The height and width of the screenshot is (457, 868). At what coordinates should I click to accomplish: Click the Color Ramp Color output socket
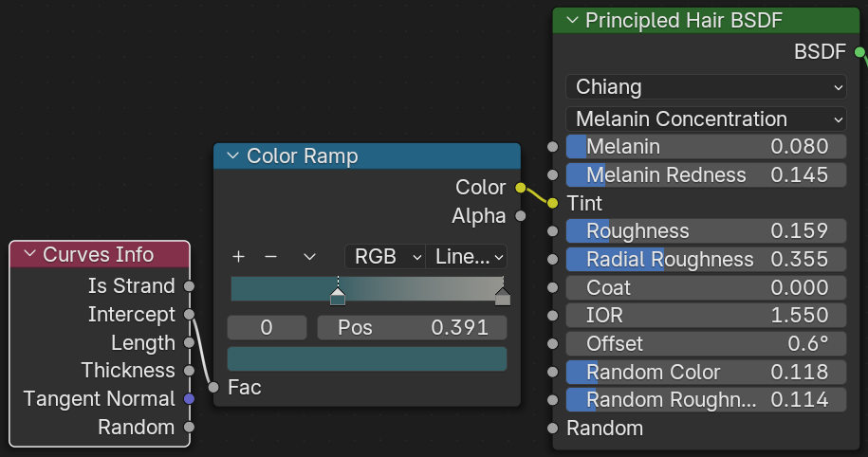(x=520, y=188)
